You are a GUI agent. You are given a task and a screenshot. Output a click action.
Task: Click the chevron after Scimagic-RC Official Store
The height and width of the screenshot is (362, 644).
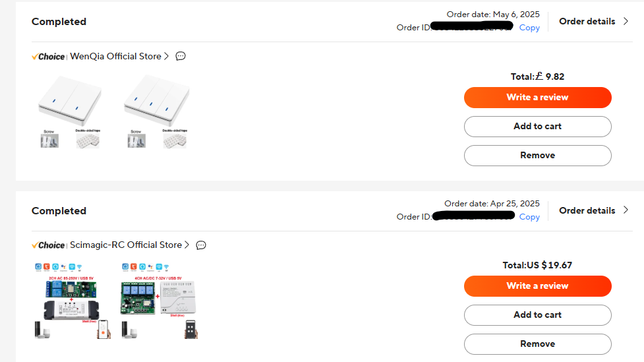(187, 245)
